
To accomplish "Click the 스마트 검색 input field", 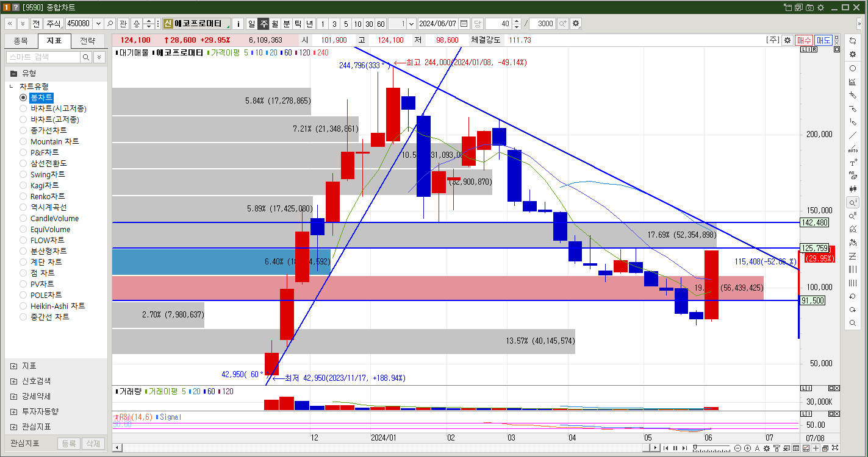I will coord(43,57).
